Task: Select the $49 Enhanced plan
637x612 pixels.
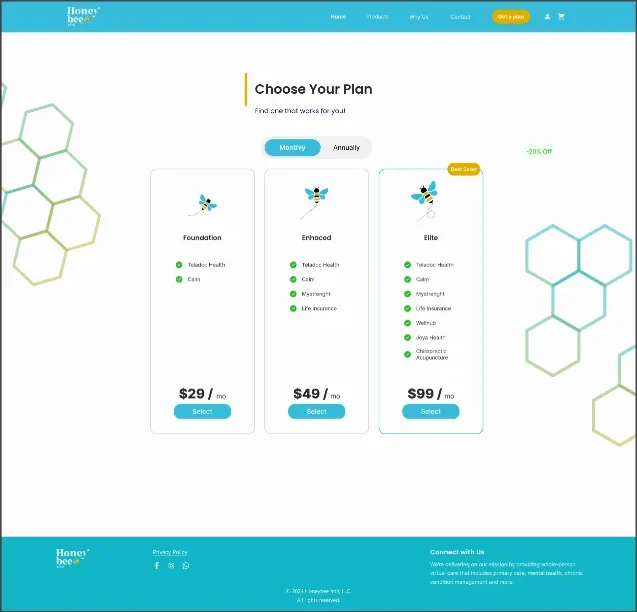Action: 316,412
